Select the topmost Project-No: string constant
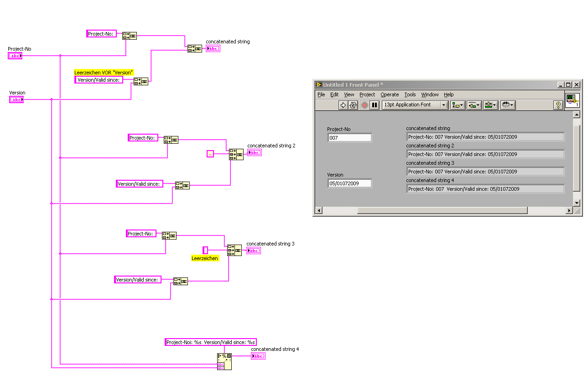Viewport: 588px width, 376px height. tap(101, 33)
